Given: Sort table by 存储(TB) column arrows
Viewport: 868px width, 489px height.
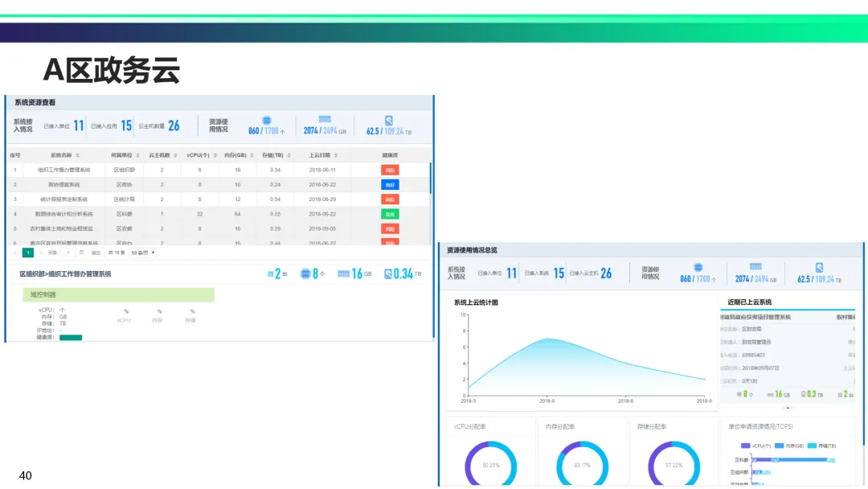Looking at the screenshot, I should [x=289, y=155].
